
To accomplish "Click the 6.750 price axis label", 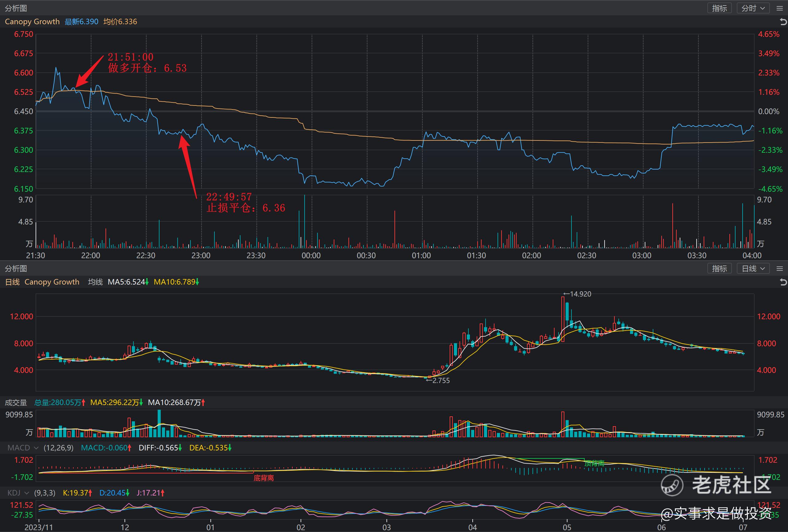I will pos(23,34).
